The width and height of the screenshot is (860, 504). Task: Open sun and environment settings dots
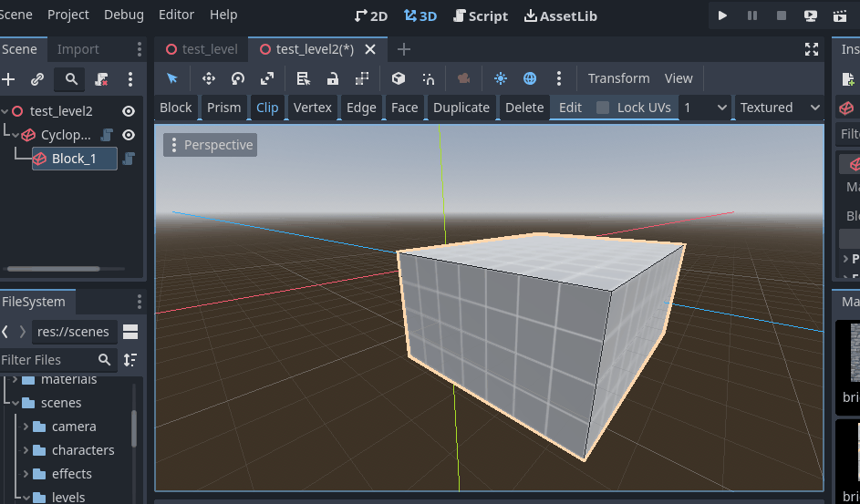(559, 78)
